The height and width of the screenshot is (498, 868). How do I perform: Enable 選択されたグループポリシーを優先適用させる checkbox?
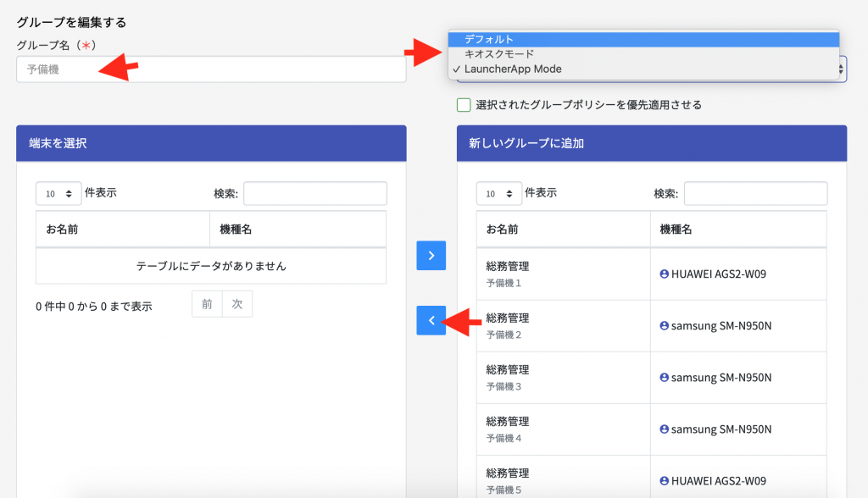click(x=464, y=104)
